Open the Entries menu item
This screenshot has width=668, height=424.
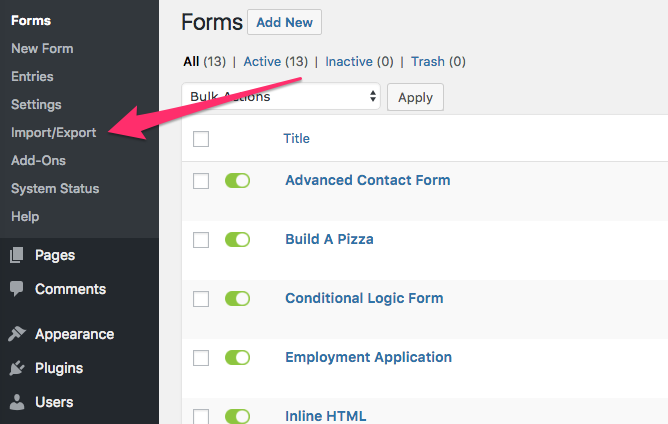click(x=32, y=77)
